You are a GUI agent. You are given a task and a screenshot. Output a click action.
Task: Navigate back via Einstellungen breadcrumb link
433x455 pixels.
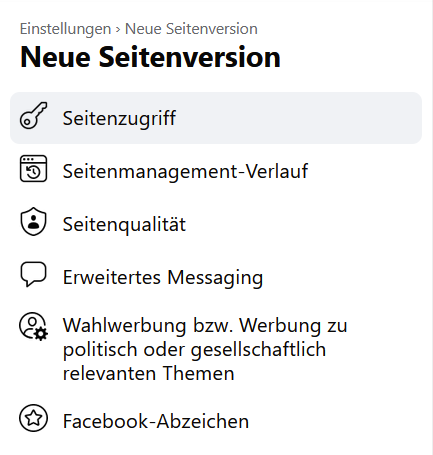pyautogui.click(x=65, y=29)
